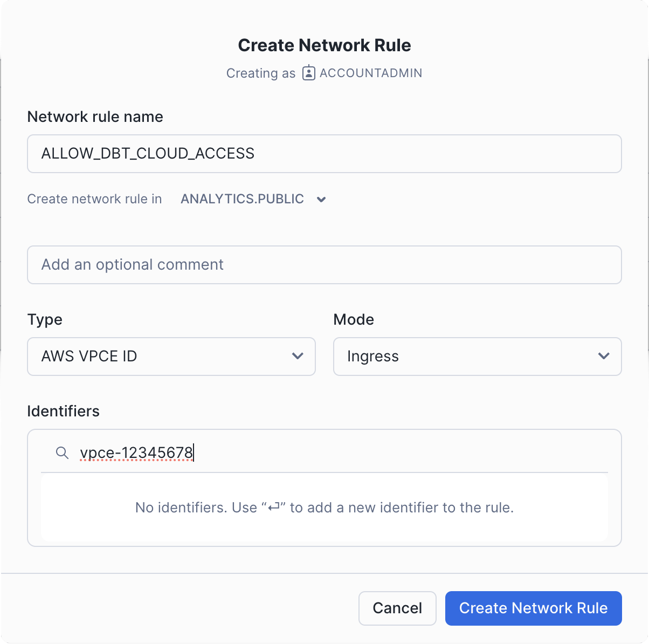Open the Type dropdown showing AWS VPCE ID
Screen dimensions: 649x644
click(171, 357)
